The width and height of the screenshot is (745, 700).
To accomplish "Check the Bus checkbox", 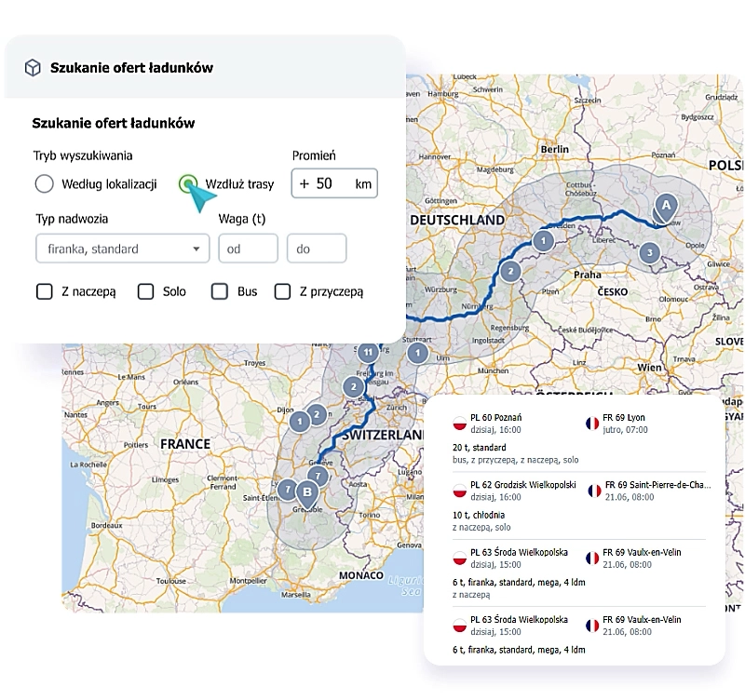I will click(220, 291).
